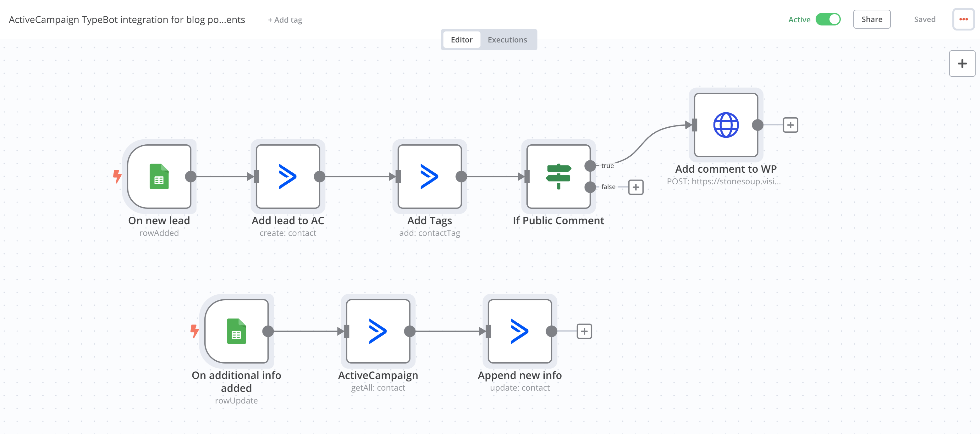Click the Add comment to WP globe node
The image size is (980, 434).
coord(725,125)
